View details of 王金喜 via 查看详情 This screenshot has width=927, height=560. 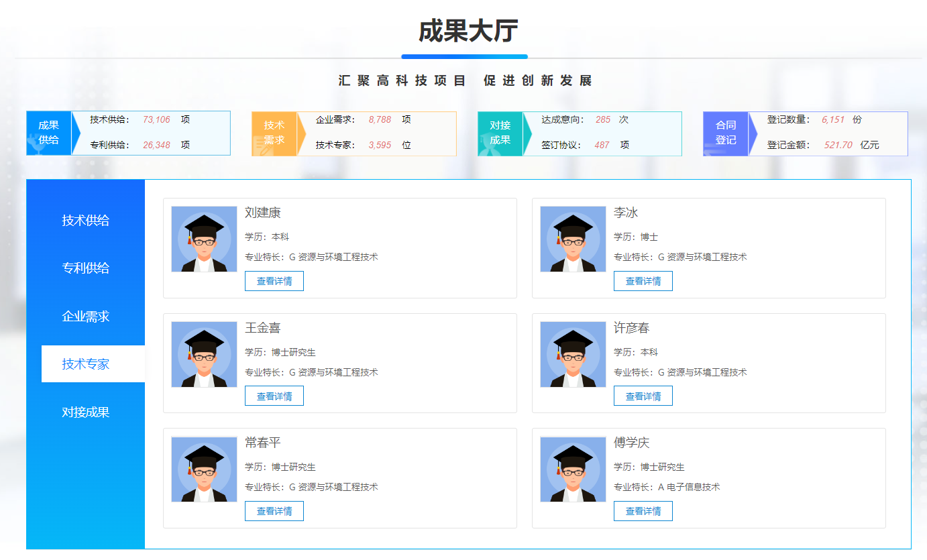[274, 396]
